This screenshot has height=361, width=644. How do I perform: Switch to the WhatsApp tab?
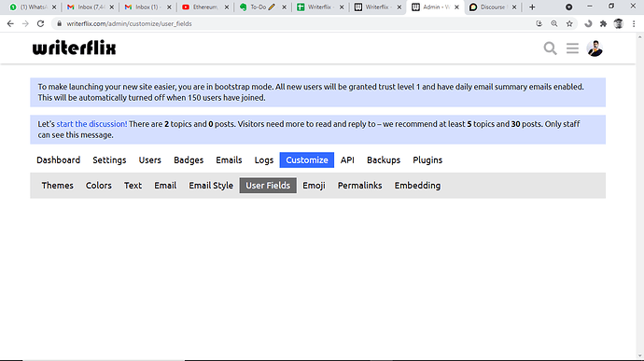coord(33,7)
